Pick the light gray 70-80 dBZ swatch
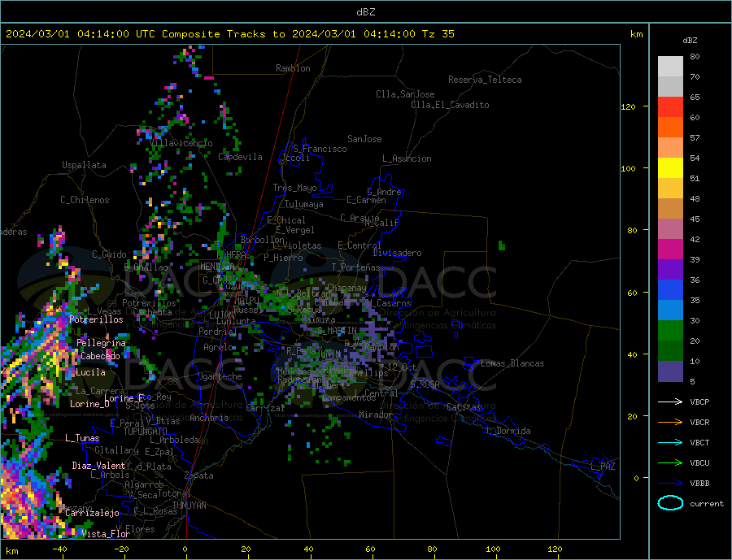 (x=670, y=67)
